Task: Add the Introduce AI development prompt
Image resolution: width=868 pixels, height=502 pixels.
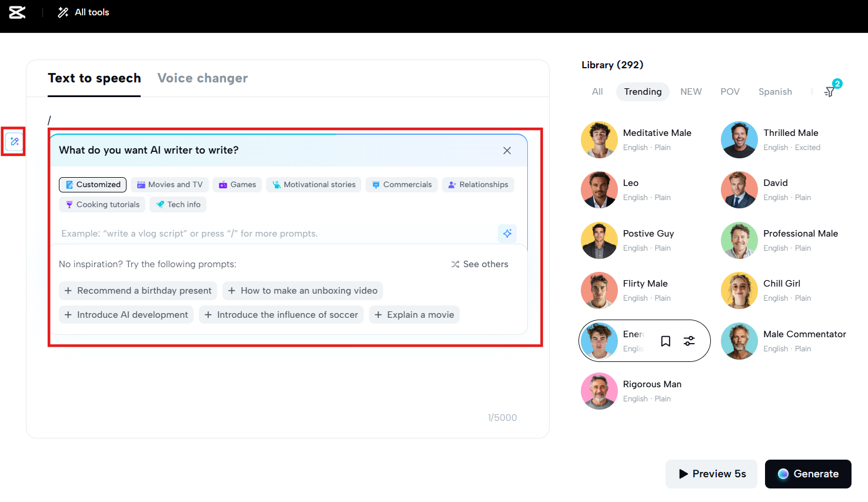Action: click(127, 315)
